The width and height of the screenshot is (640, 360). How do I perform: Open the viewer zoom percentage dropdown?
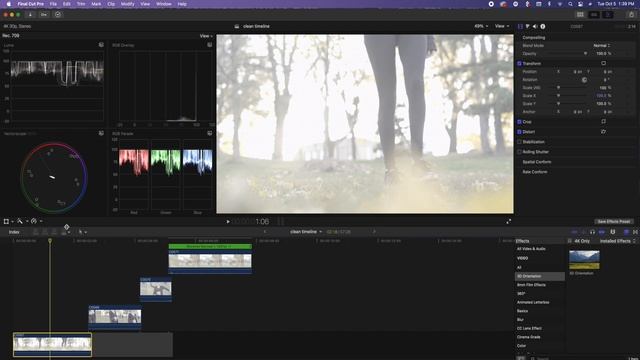(x=481, y=26)
